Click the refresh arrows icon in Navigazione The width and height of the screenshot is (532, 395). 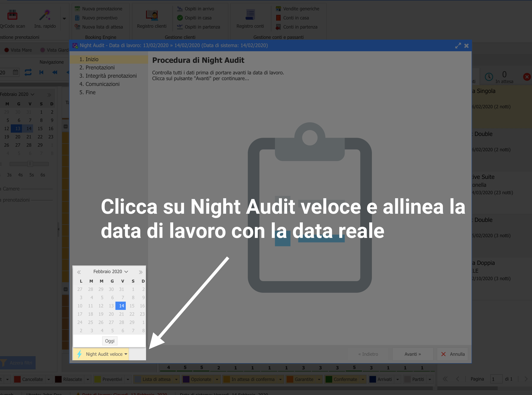tap(28, 72)
